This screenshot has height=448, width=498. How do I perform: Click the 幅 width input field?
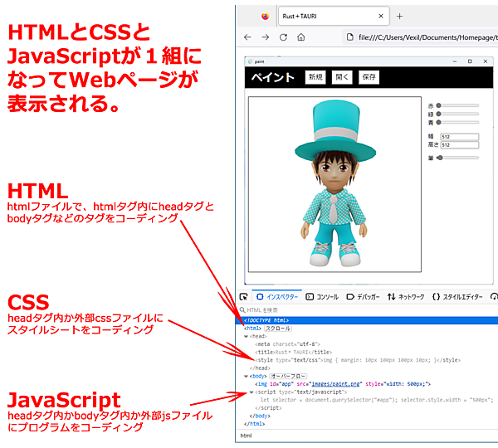(x=460, y=137)
